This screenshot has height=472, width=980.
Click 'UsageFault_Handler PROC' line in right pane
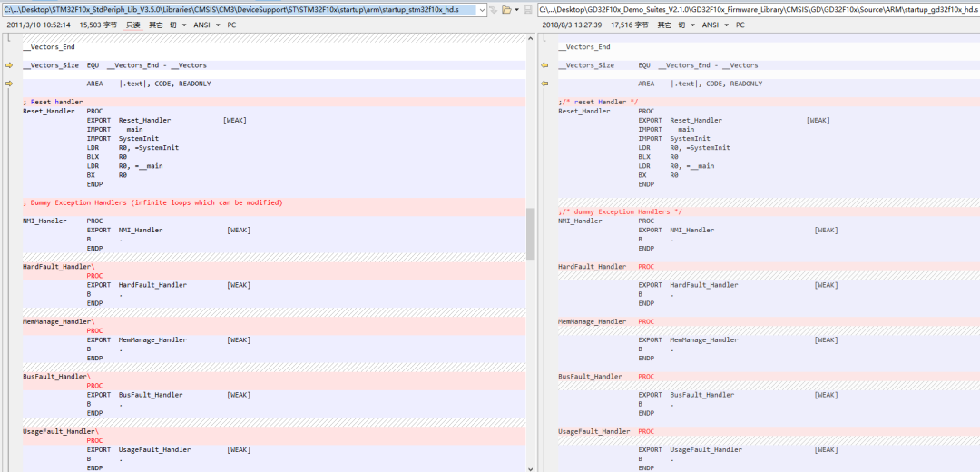tap(605, 431)
